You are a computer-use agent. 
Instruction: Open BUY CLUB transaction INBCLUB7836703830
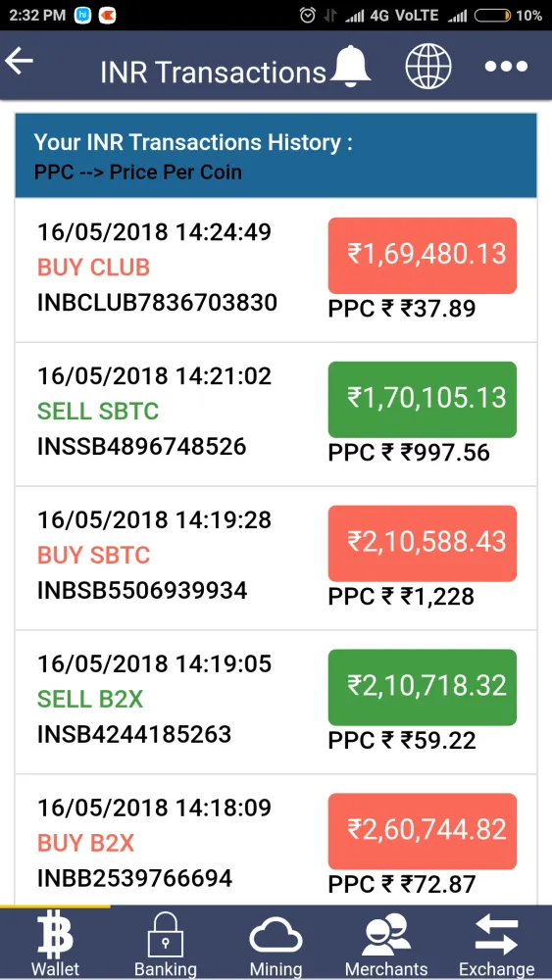click(276, 270)
